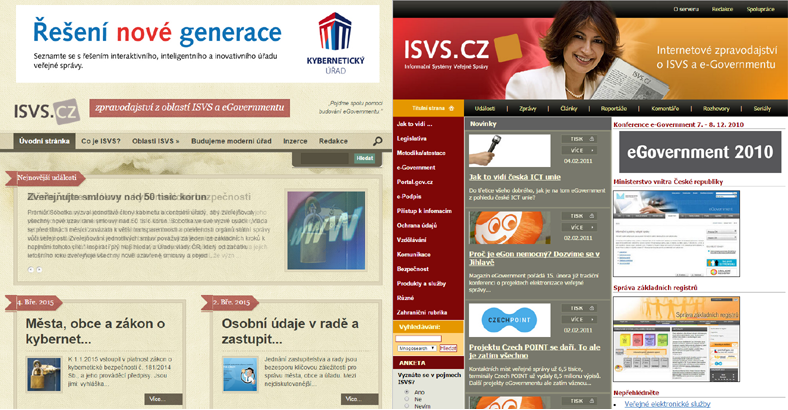Open the Legislativa sidebar category
This screenshot has width=788, height=410.
[x=412, y=138]
